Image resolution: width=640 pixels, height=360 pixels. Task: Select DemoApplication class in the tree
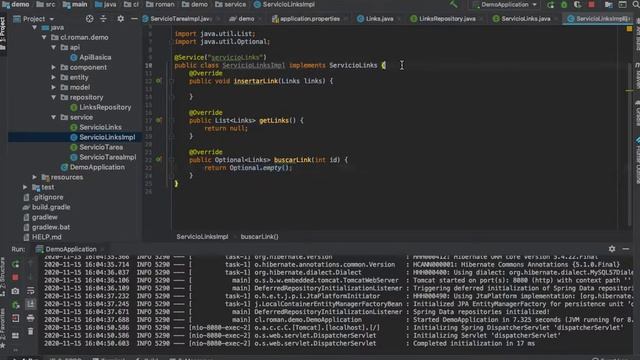(x=97, y=167)
